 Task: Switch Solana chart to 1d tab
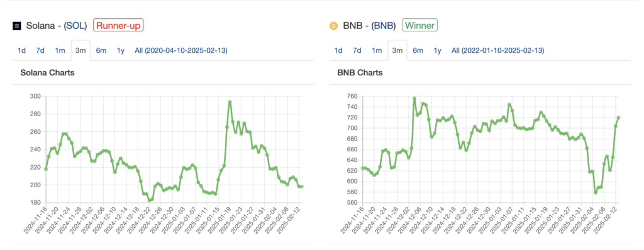[x=21, y=50]
